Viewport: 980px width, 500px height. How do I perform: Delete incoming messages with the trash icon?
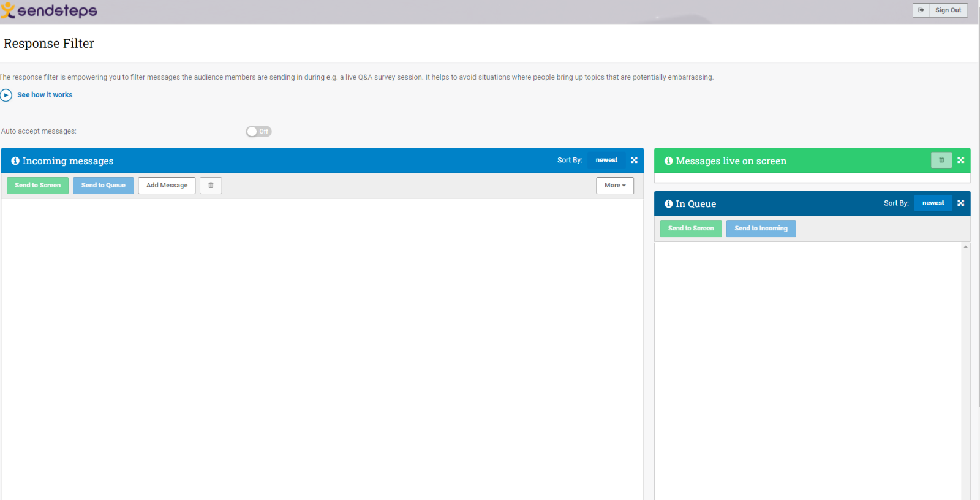(x=211, y=186)
